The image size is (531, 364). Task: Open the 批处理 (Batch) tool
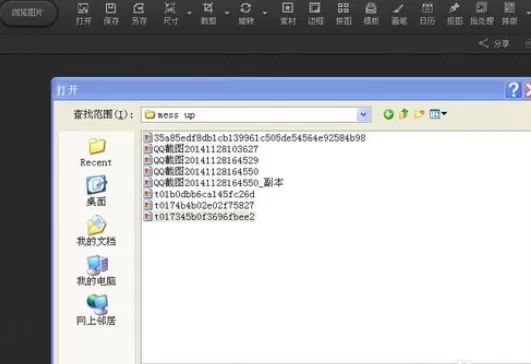[x=482, y=14]
